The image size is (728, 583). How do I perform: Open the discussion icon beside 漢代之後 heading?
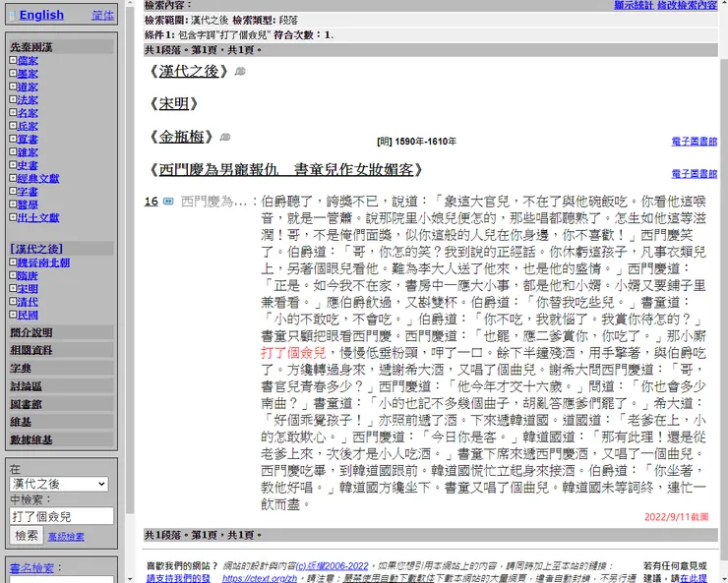pos(240,72)
